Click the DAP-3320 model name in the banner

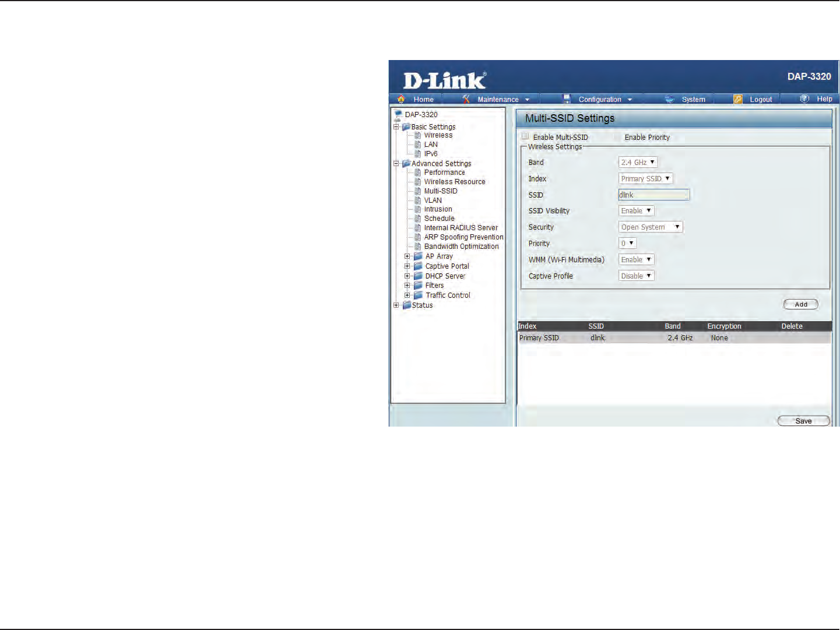(x=809, y=76)
